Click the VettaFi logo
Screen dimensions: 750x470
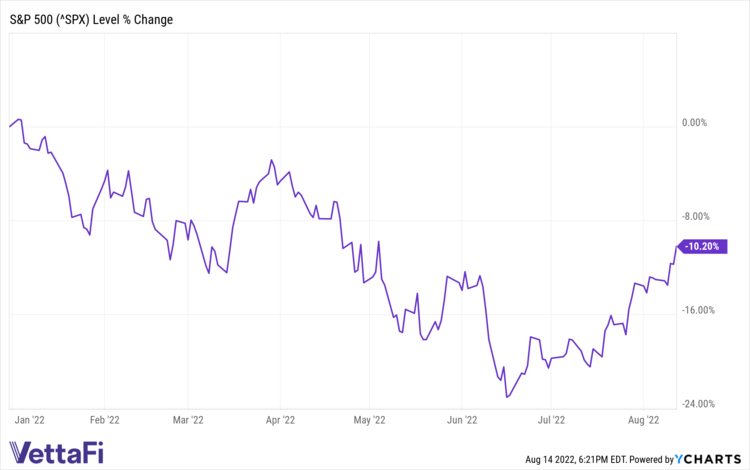click(x=66, y=452)
